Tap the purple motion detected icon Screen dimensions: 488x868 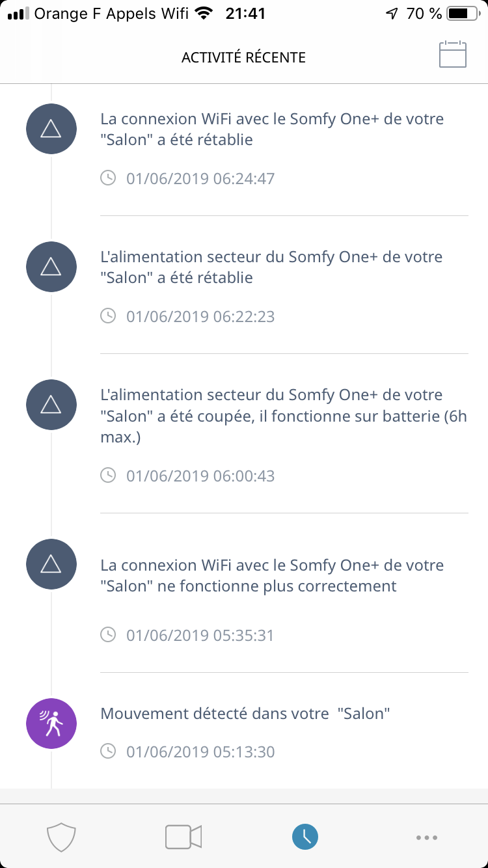coord(51,724)
